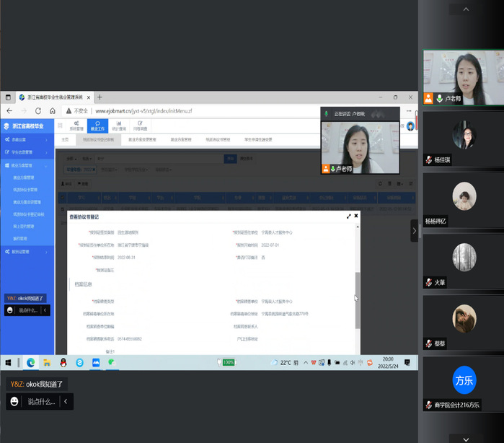Click the host badge icon beside 卢老师
Image resolution: width=504 pixels, height=443 pixels.
428,98
